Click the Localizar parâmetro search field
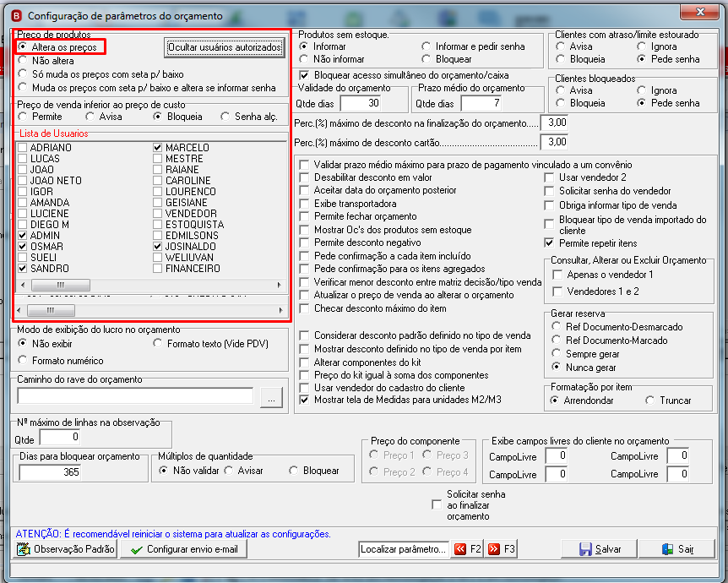 [x=404, y=549]
